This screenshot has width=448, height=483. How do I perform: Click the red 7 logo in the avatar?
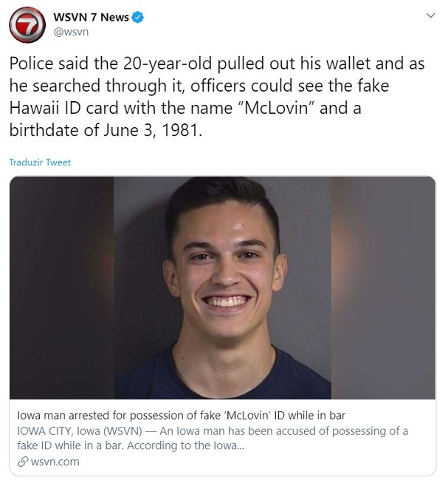(x=27, y=26)
